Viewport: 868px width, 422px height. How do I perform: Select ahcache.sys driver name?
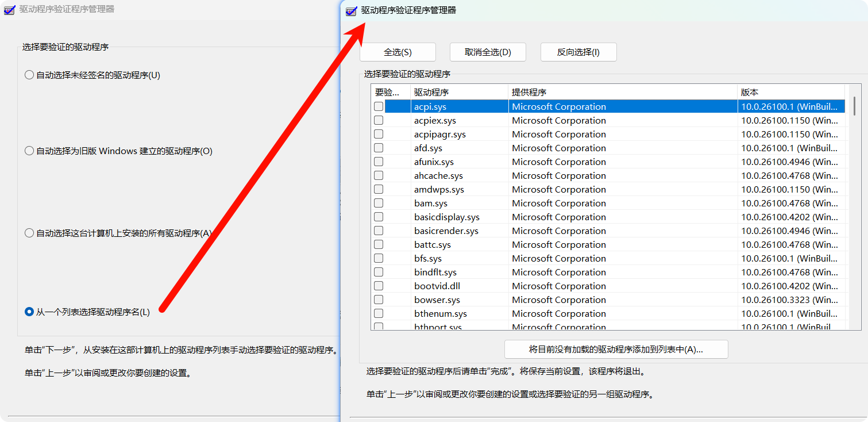tap(438, 175)
